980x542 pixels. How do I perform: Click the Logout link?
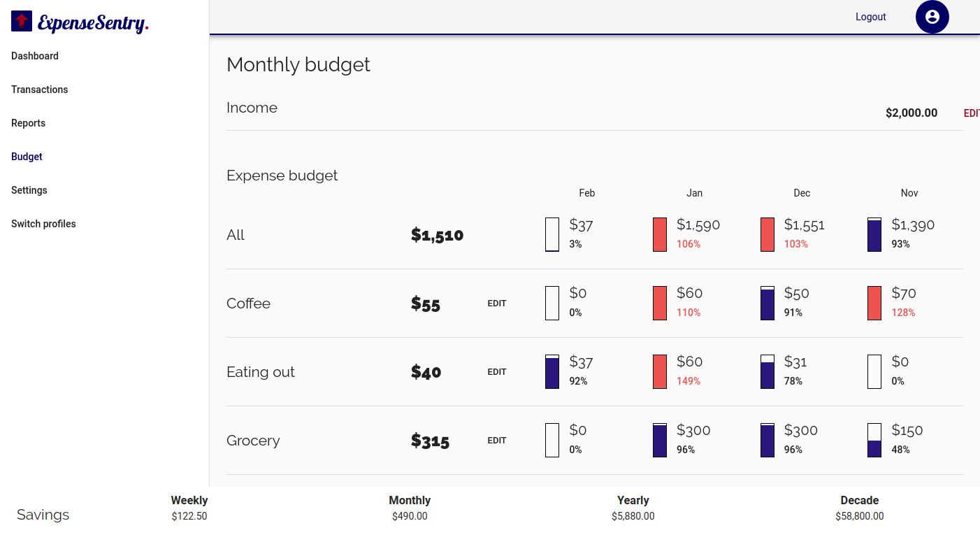870,17
